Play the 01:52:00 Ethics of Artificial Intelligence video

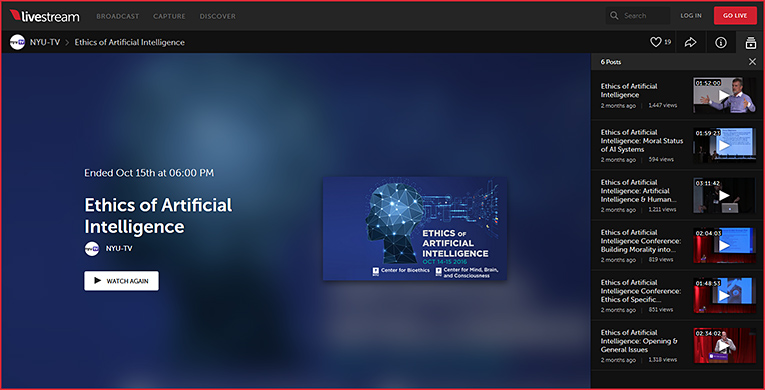coord(725,95)
